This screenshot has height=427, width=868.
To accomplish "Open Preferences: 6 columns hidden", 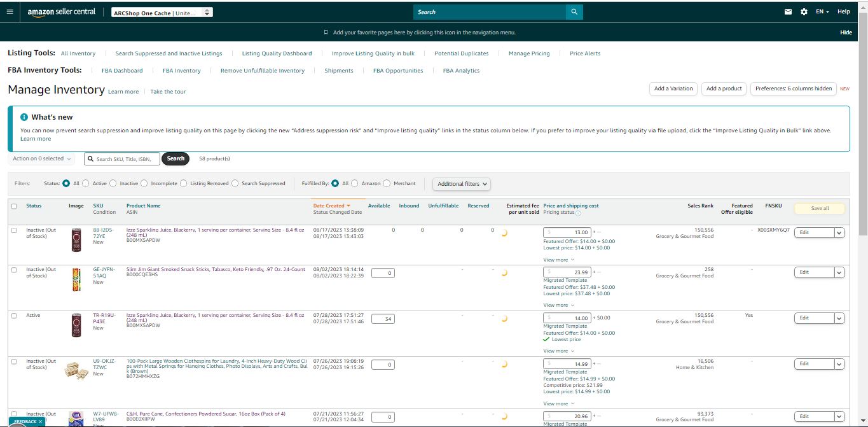I will click(x=794, y=88).
